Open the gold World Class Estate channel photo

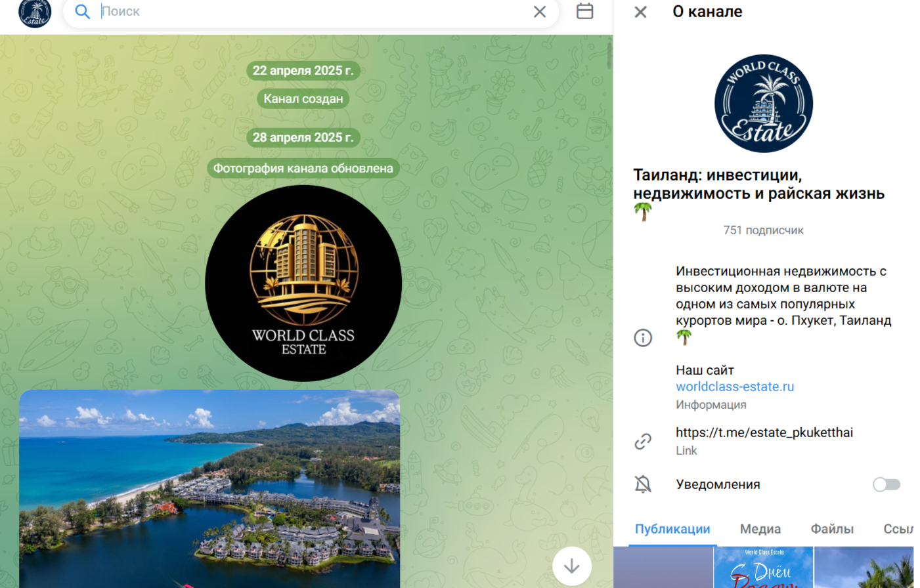(x=303, y=283)
